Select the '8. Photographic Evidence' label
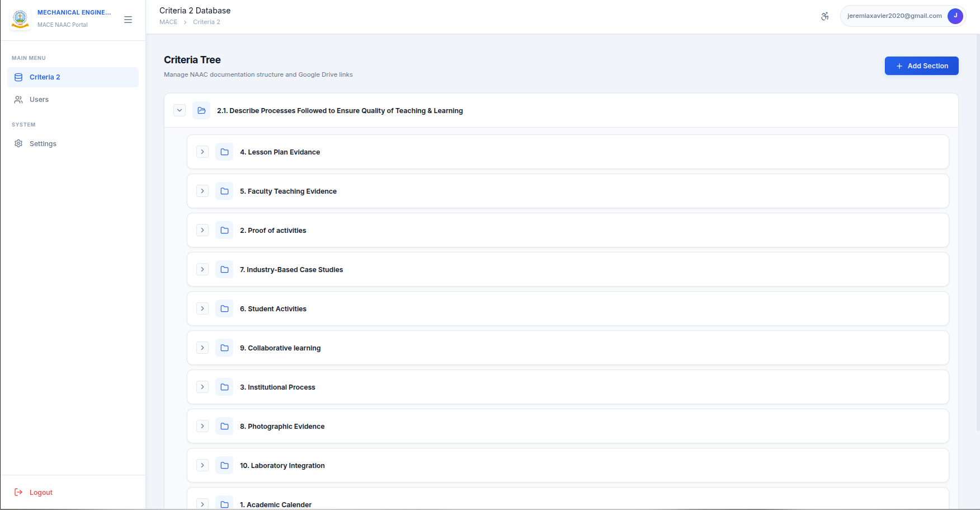980x510 pixels. (x=282, y=427)
